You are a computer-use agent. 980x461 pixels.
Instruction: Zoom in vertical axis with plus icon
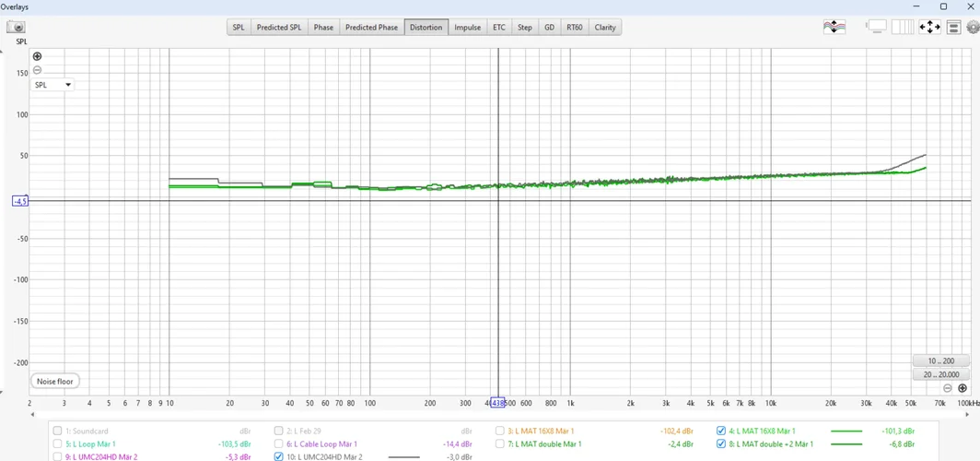(x=37, y=57)
